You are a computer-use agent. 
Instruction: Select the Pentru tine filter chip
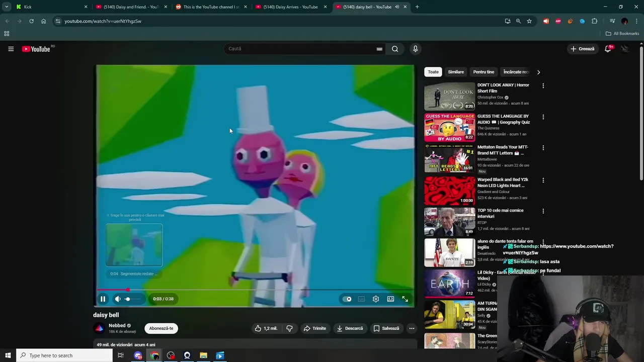click(484, 72)
